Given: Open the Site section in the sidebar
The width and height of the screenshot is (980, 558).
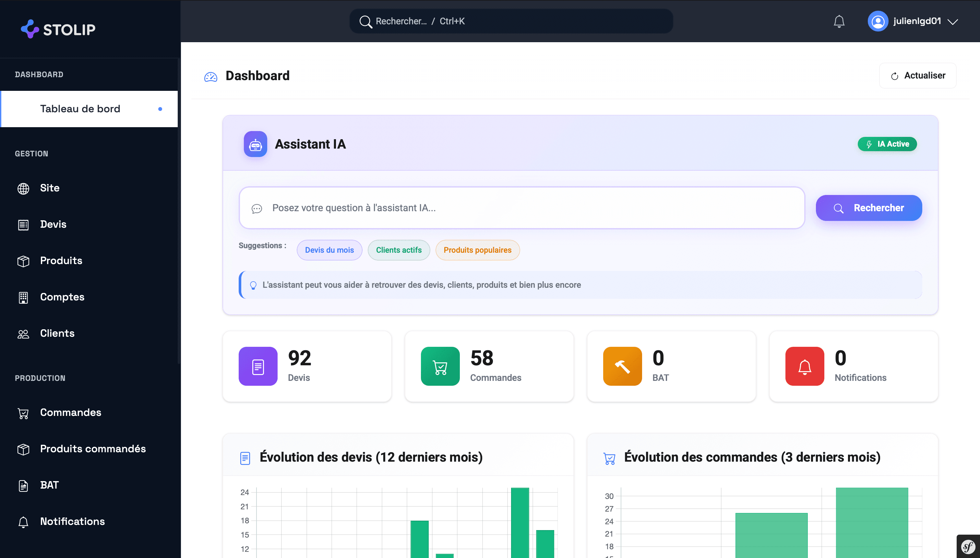Looking at the screenshot, I should pos(50,188).
